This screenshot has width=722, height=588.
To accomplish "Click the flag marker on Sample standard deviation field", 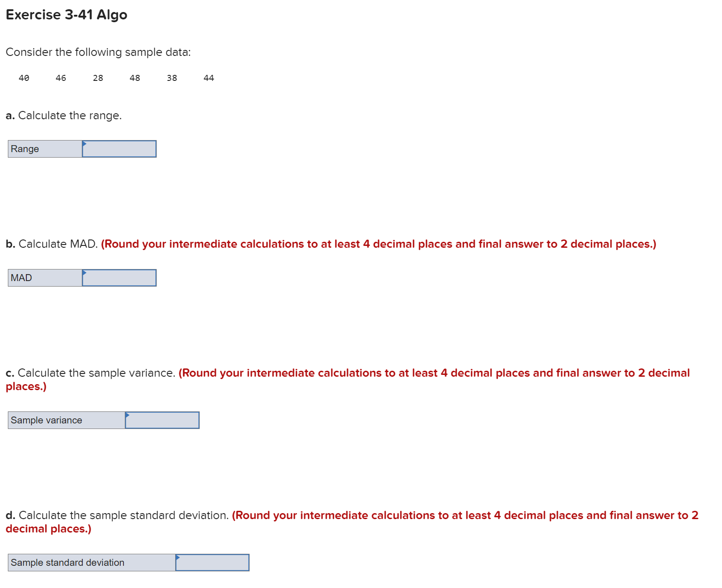I will point(178,558).
